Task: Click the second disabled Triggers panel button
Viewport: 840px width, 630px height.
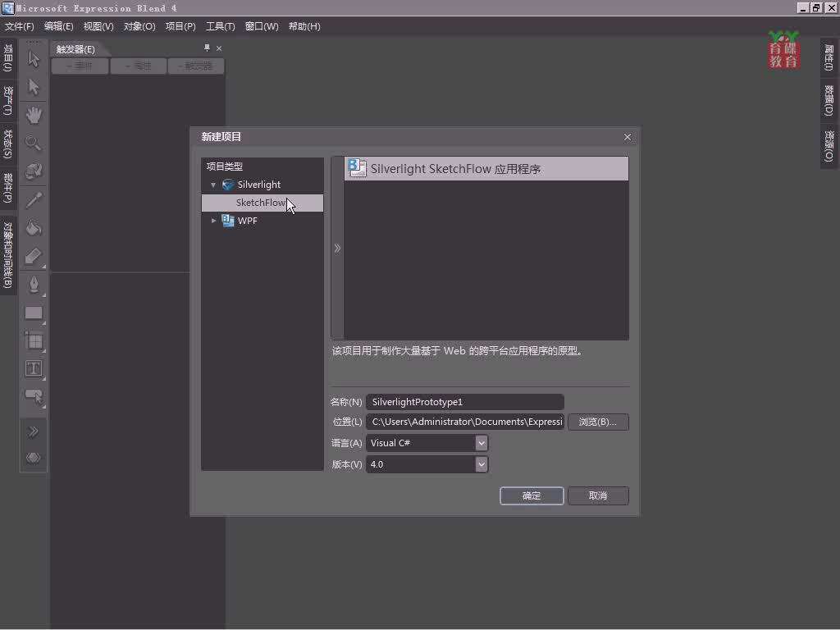Action: click(x=138, y=66)
